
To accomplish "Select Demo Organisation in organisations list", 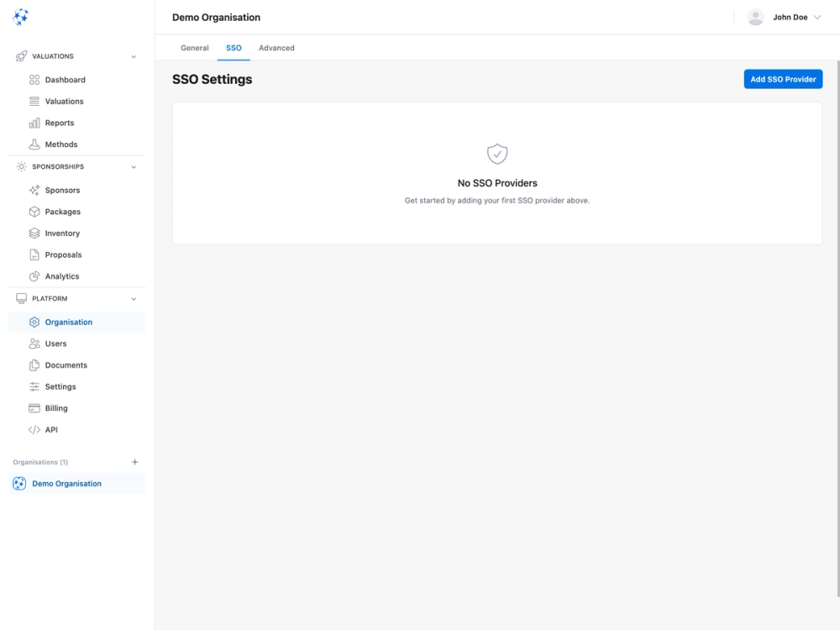I will (x=77, y=483).
